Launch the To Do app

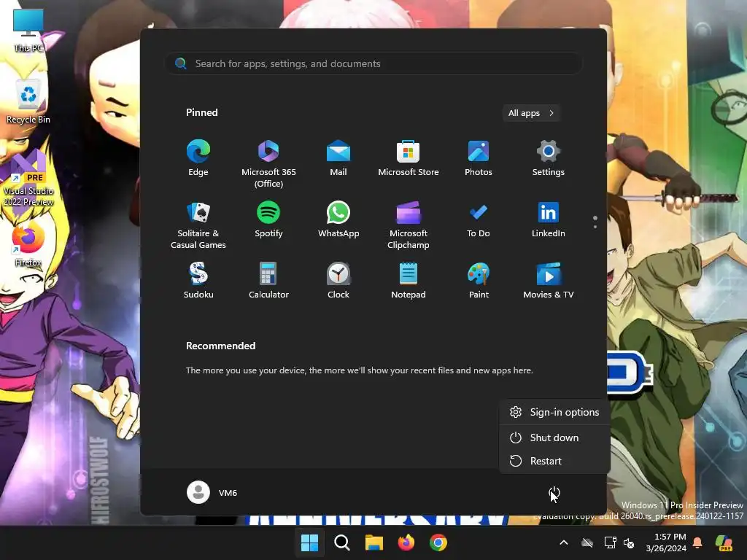tap(479, 220)
